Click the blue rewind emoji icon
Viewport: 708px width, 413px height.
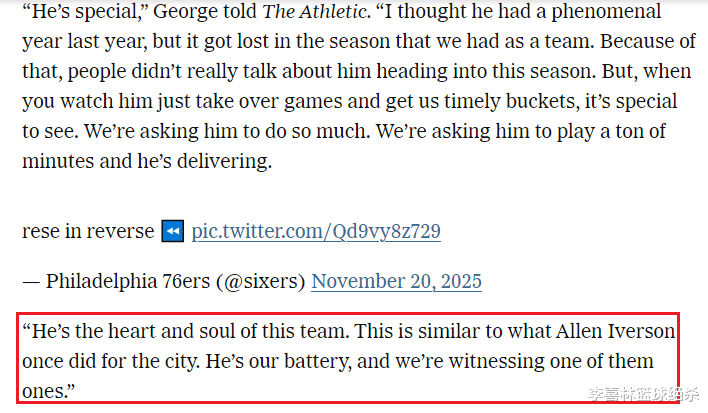point(172,231)
